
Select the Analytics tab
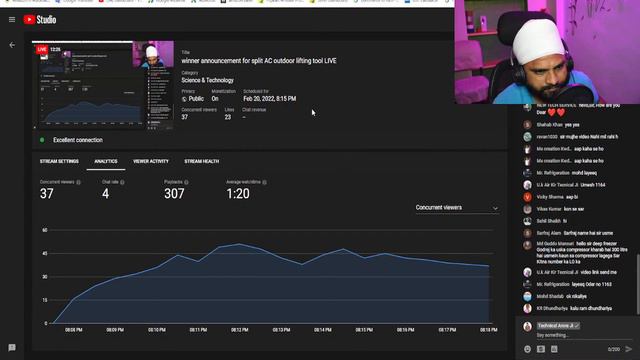tap(106, 162)
